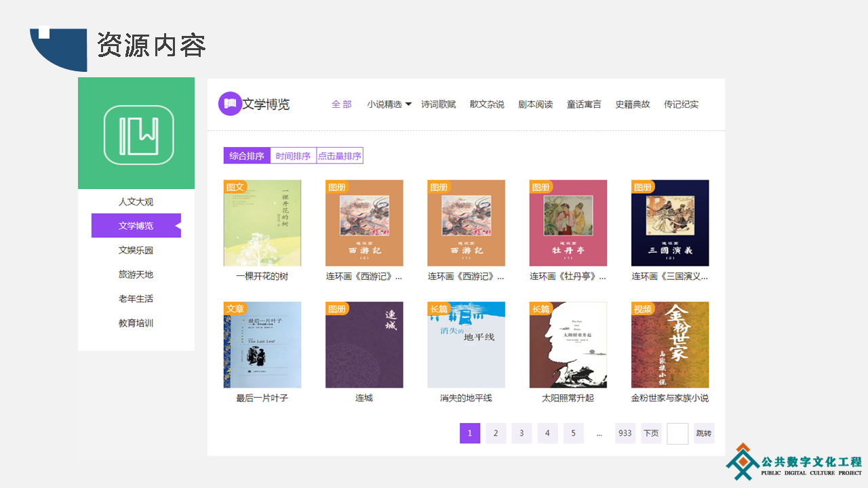The height and width of the screenshot is (488, 868).
Task: Go to page 3
Action: (521, 433)
